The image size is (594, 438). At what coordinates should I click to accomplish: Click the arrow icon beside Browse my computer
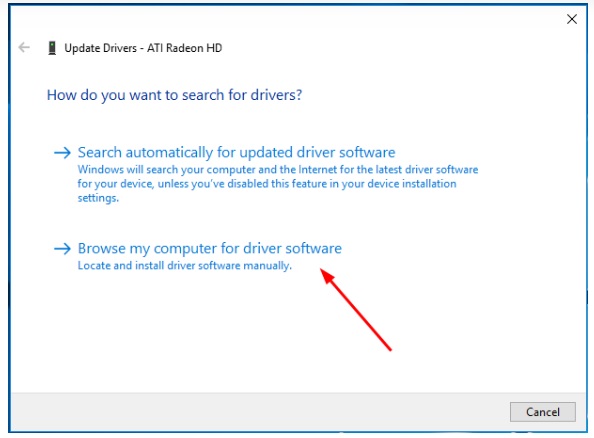(63, 249)
